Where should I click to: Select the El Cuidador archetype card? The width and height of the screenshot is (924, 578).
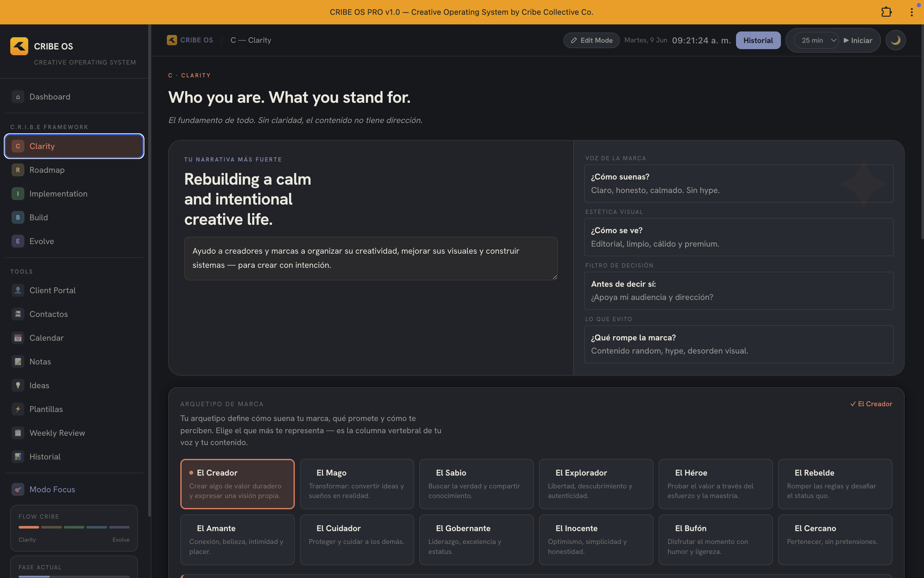click(357, 540)
